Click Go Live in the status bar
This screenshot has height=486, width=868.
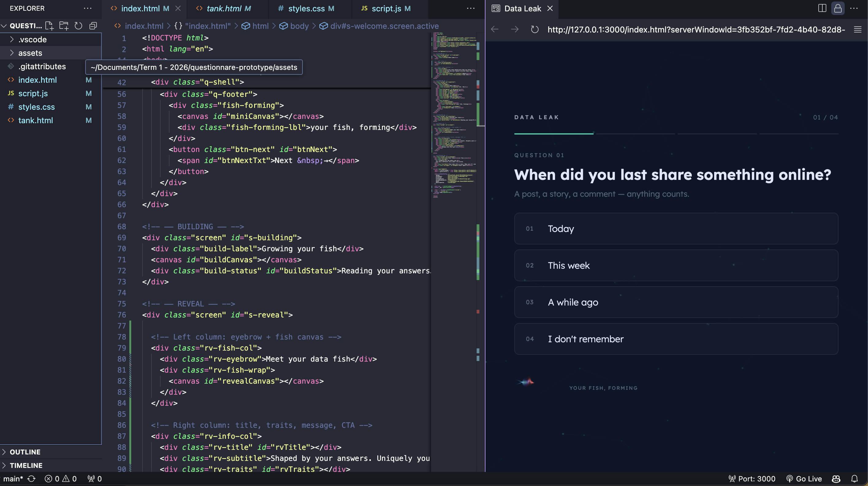[804, 479]
